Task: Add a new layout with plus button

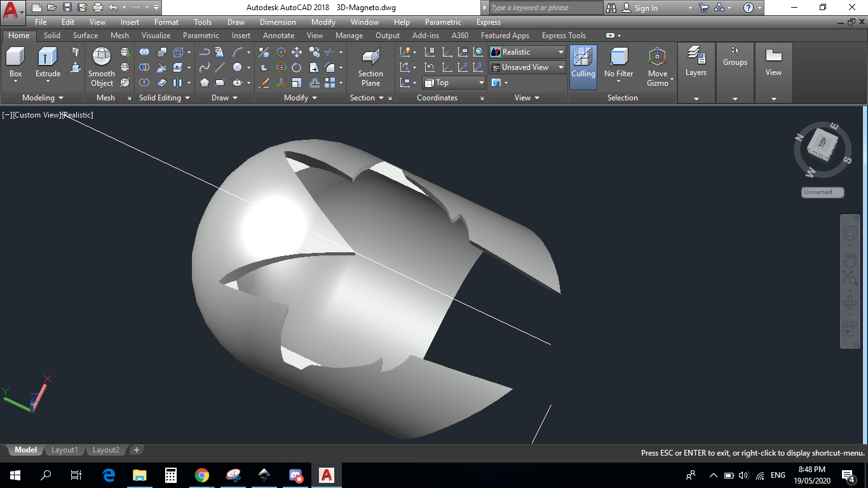Action: 136,450
